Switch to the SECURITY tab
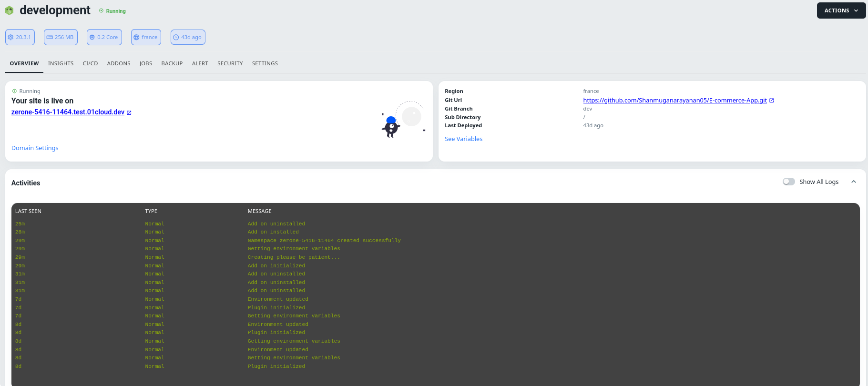868x386 pixels. [230, 63]
